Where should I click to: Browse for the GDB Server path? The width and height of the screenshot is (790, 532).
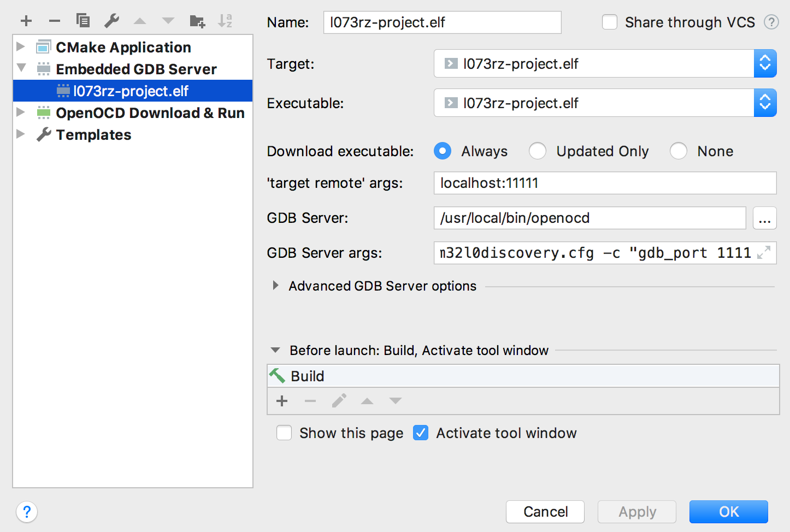coord(764,218)
